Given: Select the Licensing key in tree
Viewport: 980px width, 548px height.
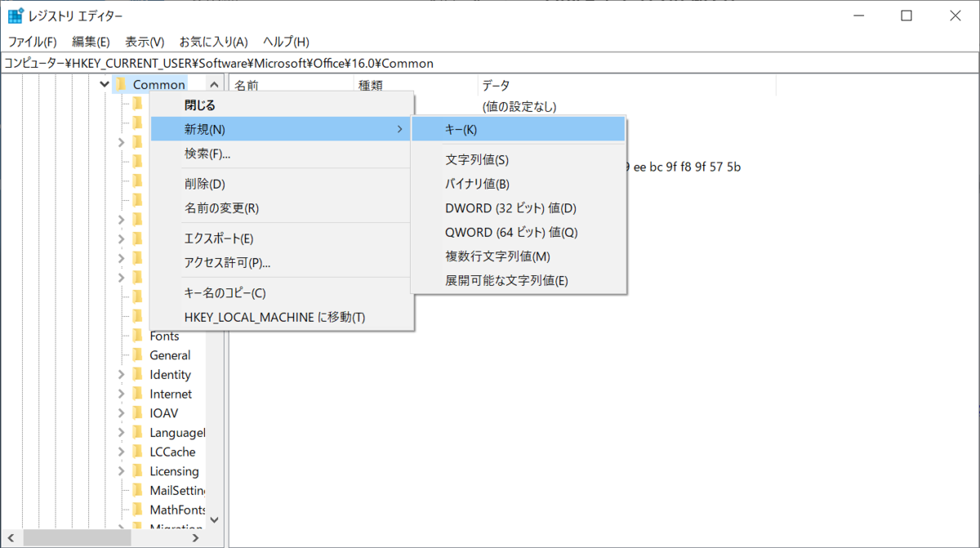Looking at the screenshot, I should tap(174, 471).
